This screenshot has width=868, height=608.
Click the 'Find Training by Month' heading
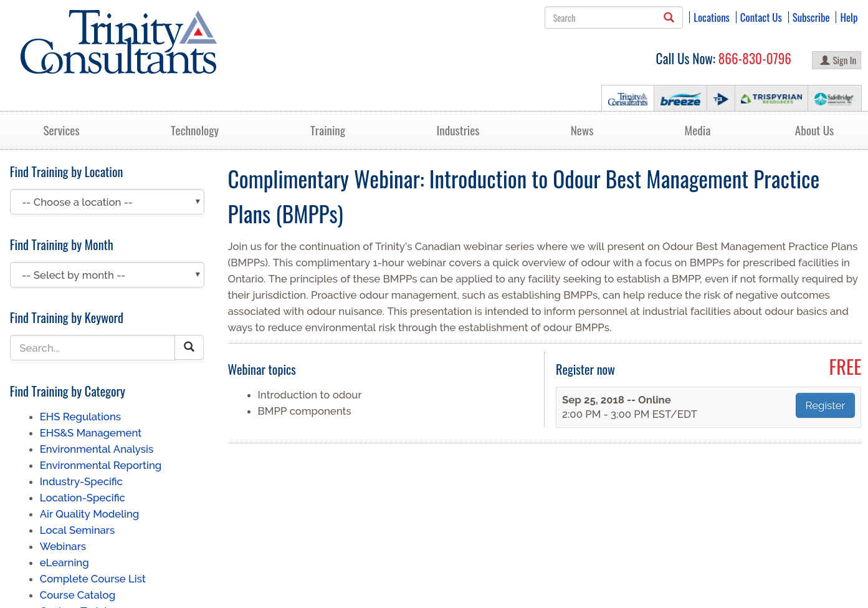pos(61,245)
